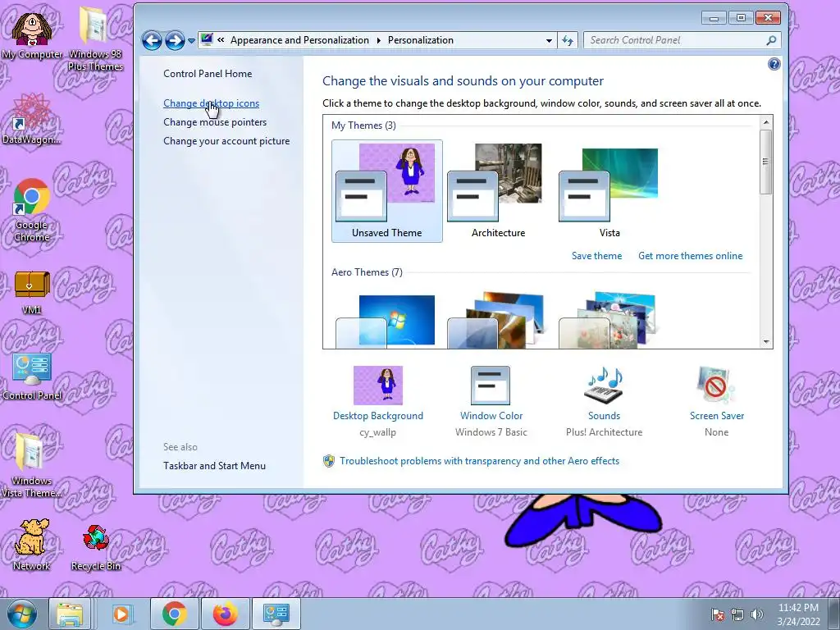Viewport: 840px width, 630px height.
Task: Click the Save theme link
Action: (x=596, y=256)
